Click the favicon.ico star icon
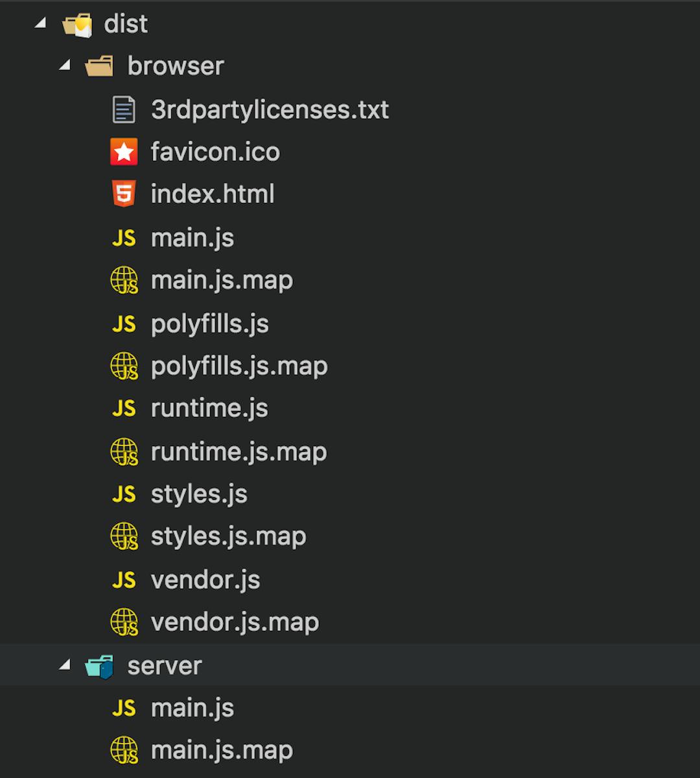This screenshot has height=778, width=700. tap(124, 151)
